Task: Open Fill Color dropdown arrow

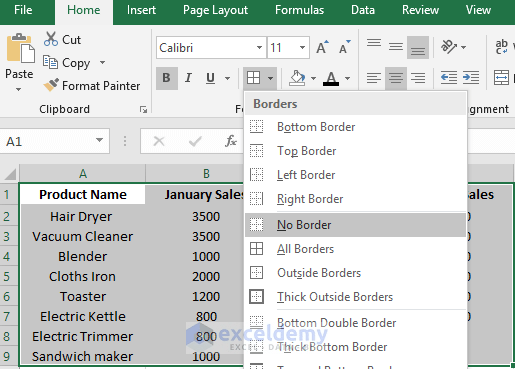Action: coord(313,78)
